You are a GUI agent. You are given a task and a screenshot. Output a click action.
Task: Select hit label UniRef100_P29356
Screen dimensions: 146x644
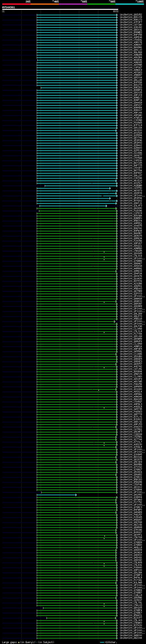tap(131, 241)
